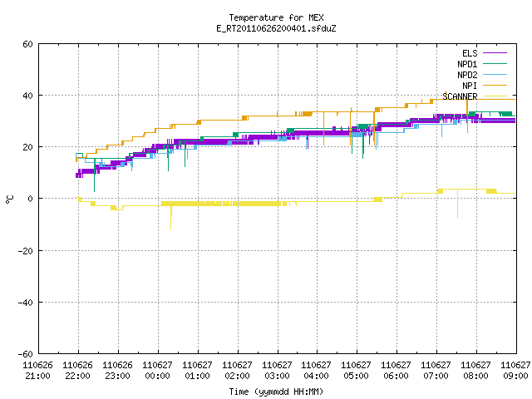
Task: Click the SCANNER legend label
Action: point(460,96)
